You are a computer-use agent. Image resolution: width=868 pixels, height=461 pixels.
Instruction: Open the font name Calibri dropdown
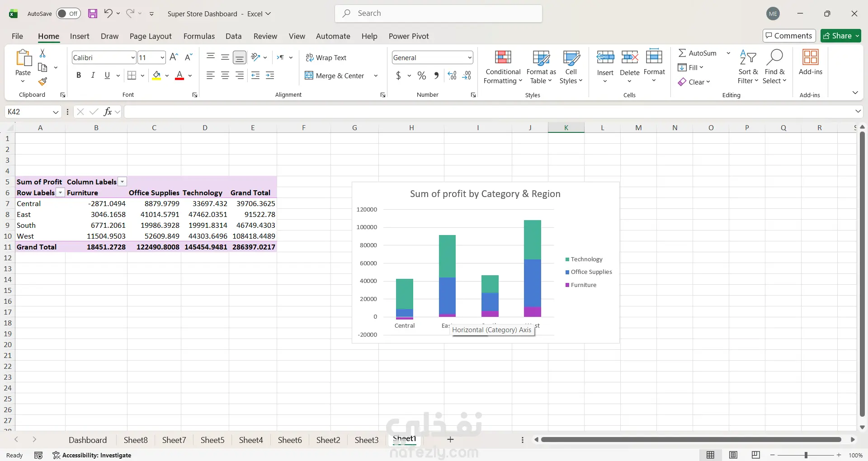133,57
